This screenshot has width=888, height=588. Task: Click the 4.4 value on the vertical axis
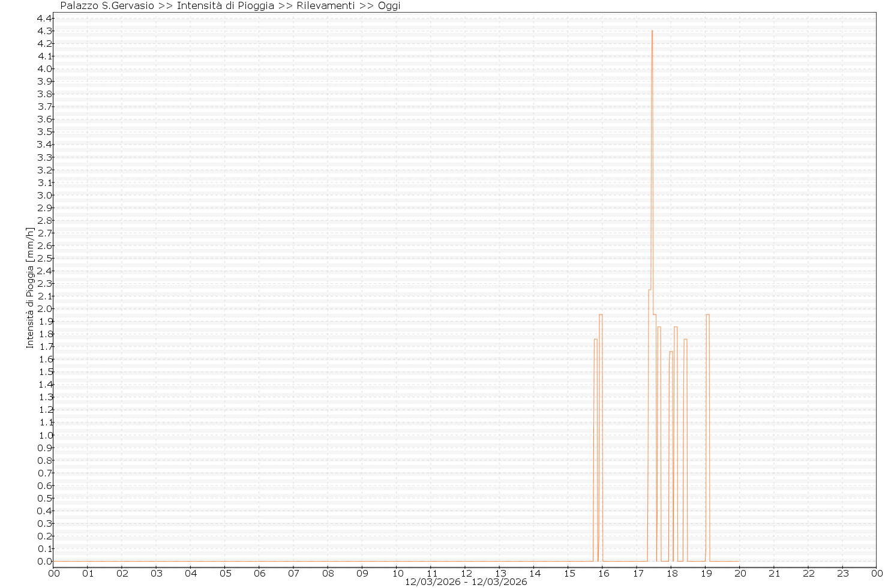coord(44,18)
